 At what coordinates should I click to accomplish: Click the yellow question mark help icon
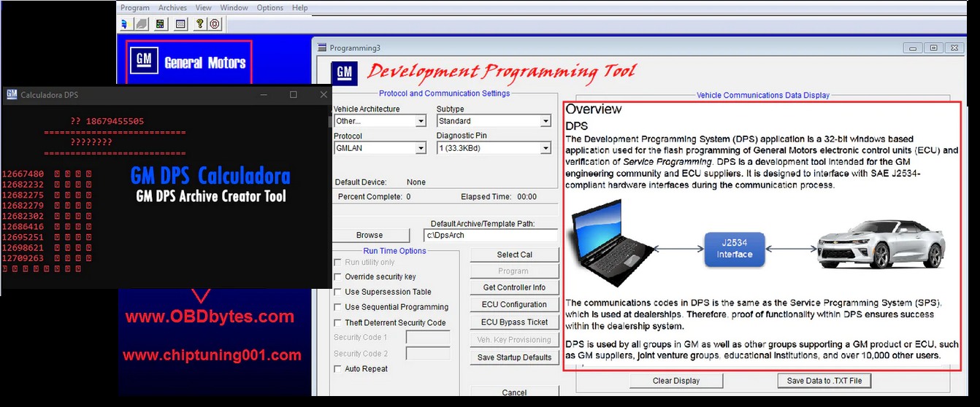(x=200, y=24)
